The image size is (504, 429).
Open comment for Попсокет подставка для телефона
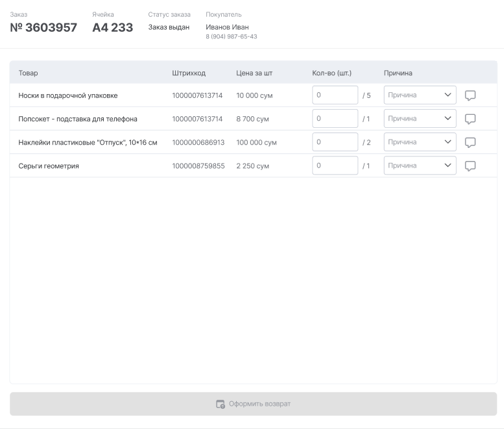point(470,119)
